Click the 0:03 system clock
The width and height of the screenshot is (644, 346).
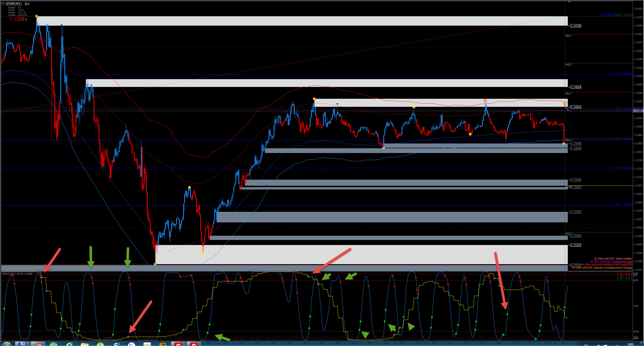point(630,344)
